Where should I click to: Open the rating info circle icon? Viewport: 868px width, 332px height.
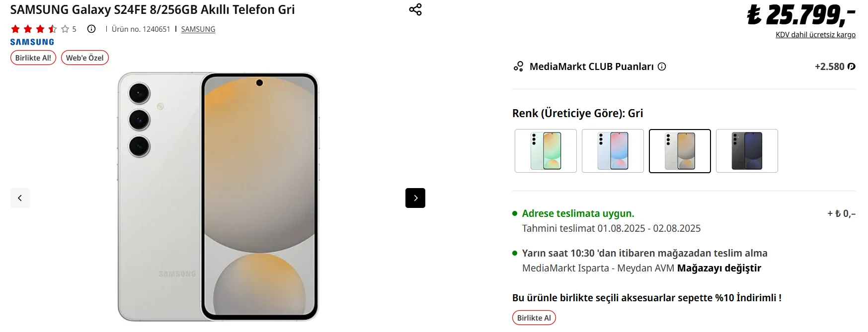coord(91,29)
